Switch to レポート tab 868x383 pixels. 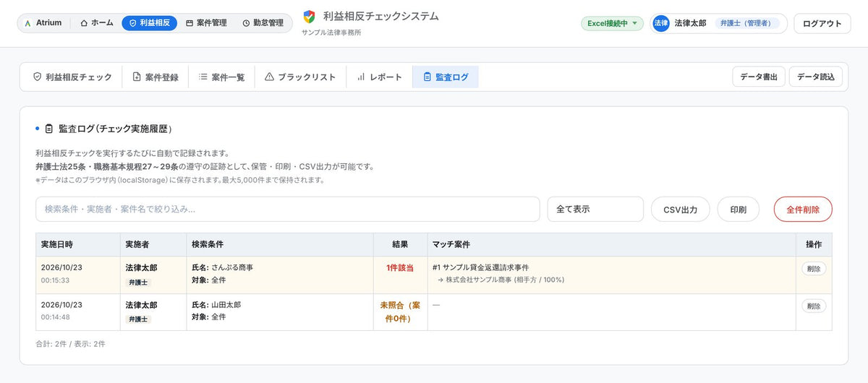(x=379, y=77)
